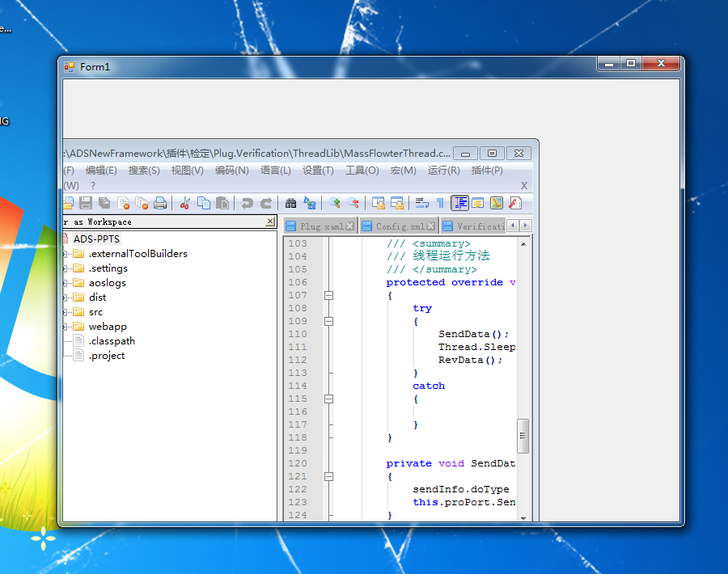Select the .settings folder
The height and width of the screenshot is (574, 728).
(108, 268)
